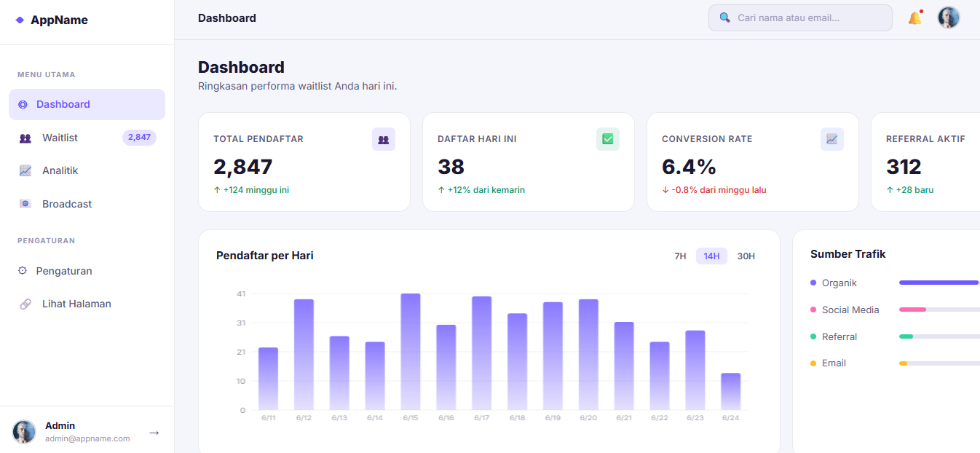Screen dimensions: 980x453
Task: Click the '312' Referral Aktif value
Action: [x=904, y=167]
